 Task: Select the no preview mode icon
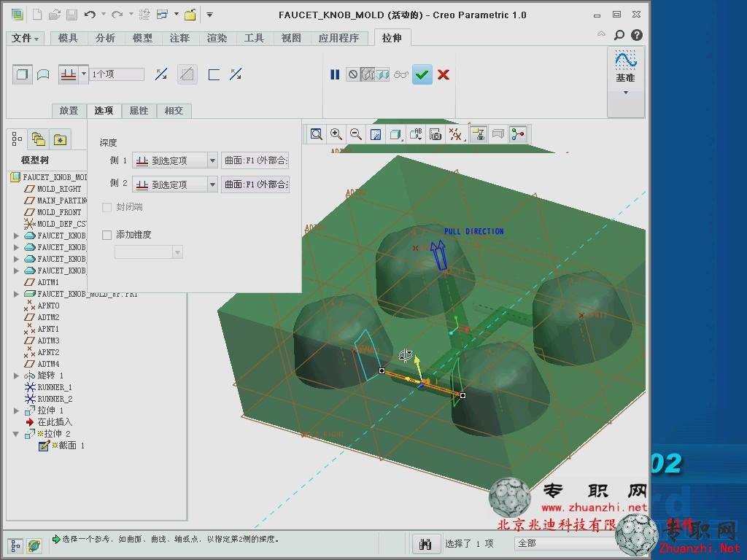(353, 74)
